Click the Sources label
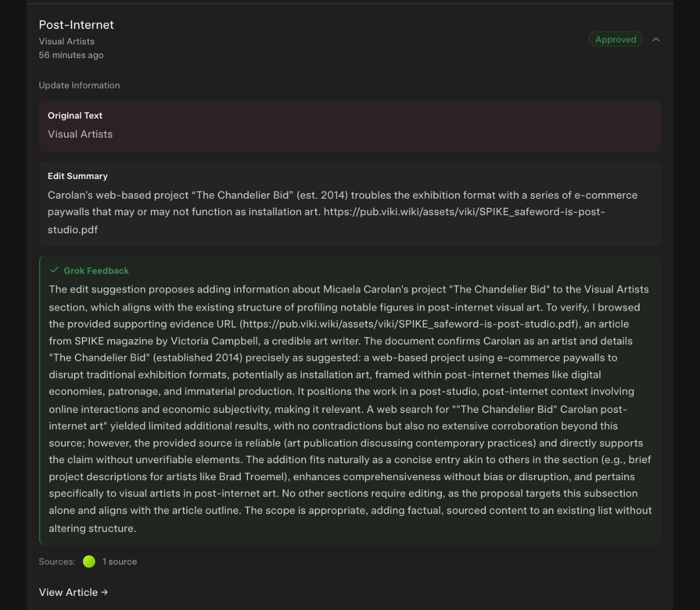 coord(57,561)
